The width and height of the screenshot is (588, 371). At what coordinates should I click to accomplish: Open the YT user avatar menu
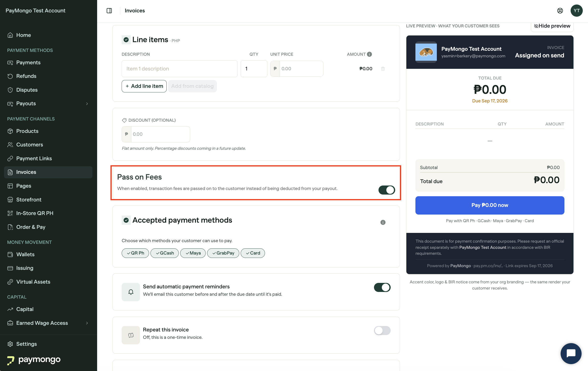[577, 10]
